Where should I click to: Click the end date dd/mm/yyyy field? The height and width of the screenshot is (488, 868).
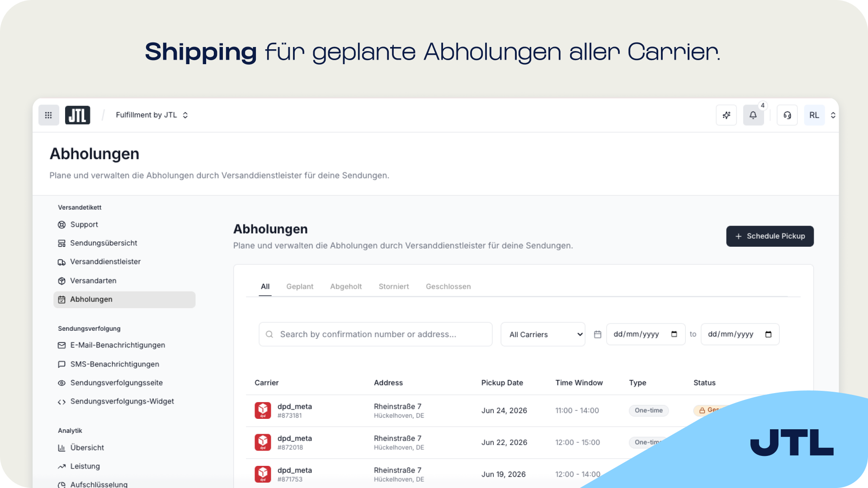point(740,334)
